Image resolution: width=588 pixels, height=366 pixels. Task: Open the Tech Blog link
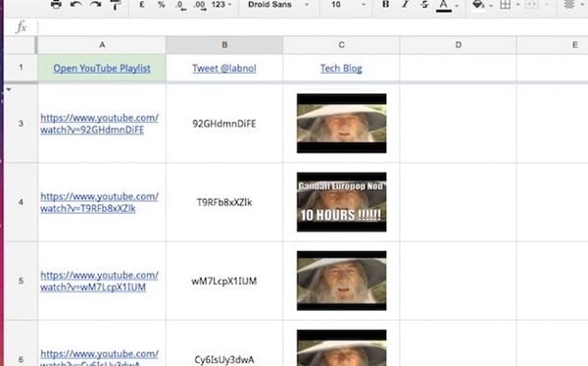pyautogui.click(x=341, y=69)
